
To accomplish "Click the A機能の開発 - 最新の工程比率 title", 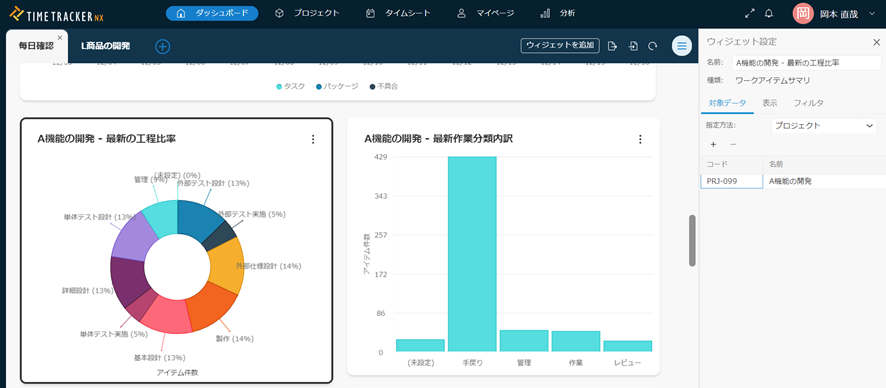I will [106, 139].
